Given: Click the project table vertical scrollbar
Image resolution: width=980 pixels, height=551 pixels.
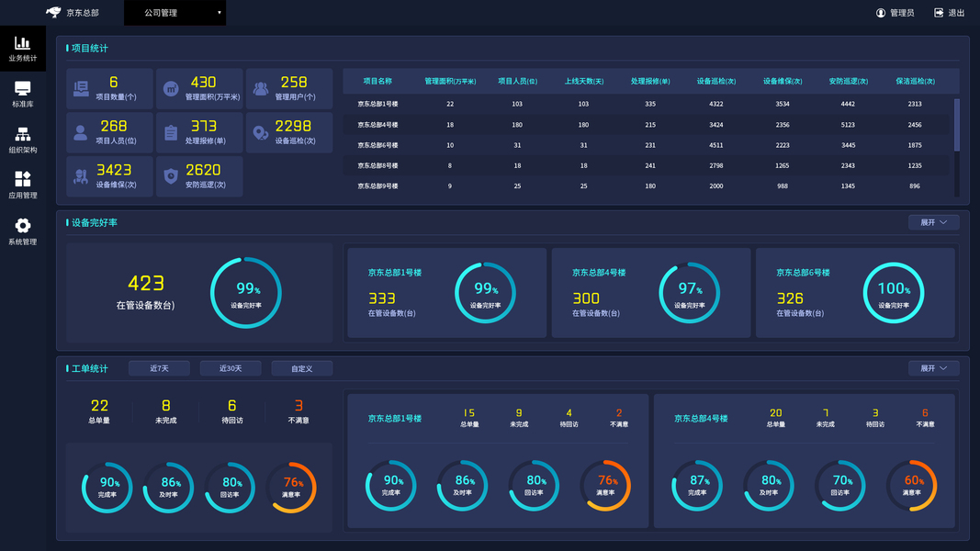Looking at the screenshot, I should tap(957, 125).
